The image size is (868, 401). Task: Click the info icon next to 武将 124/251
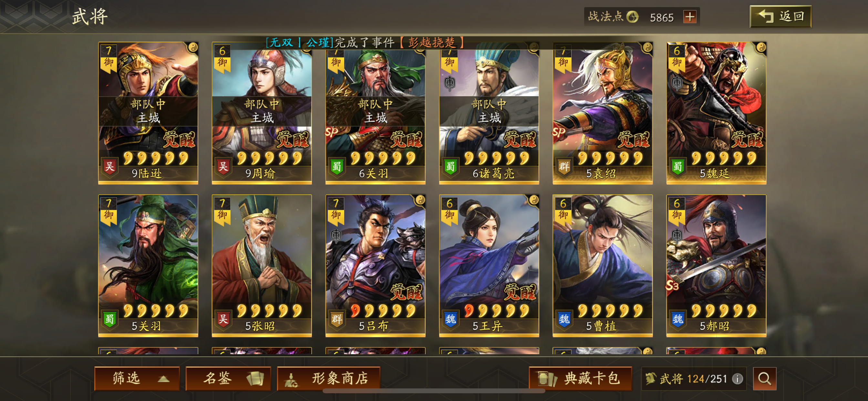click(x=737, y=379)
